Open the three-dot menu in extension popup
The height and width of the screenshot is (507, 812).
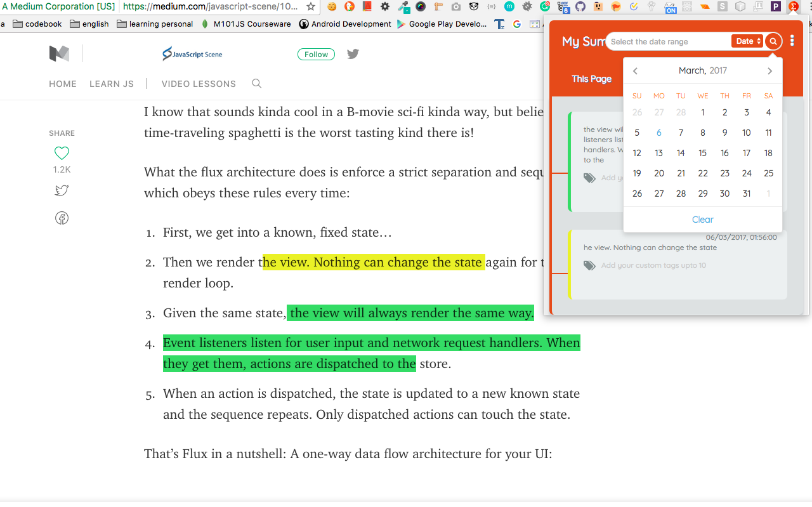(x=792, y=41)
